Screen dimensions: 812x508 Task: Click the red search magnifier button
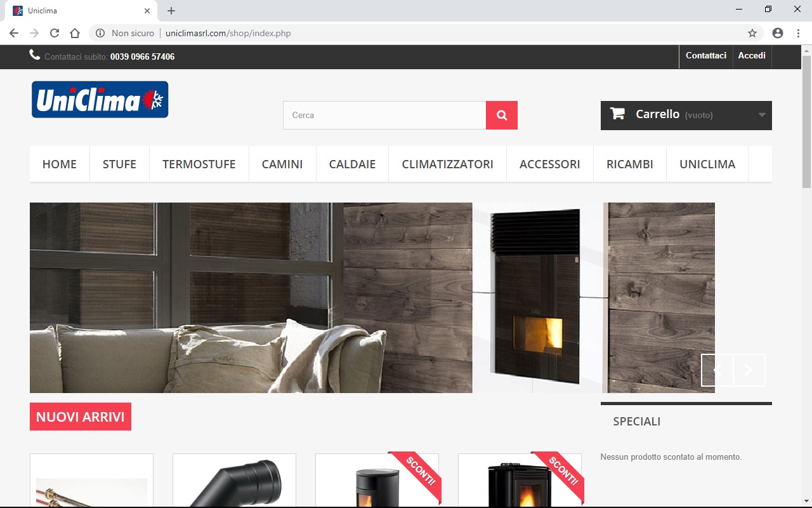point(502,115)
